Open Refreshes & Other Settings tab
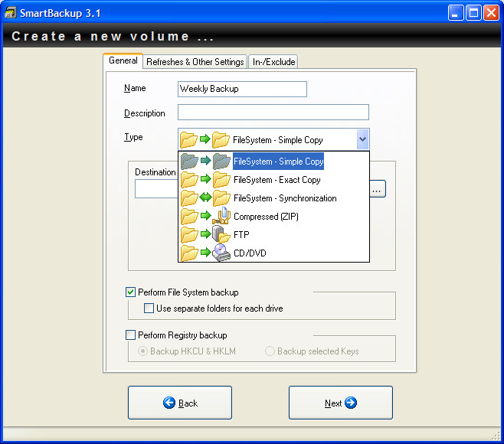The height and width of the screenshot is (444, 504). (x=195, y=61)
